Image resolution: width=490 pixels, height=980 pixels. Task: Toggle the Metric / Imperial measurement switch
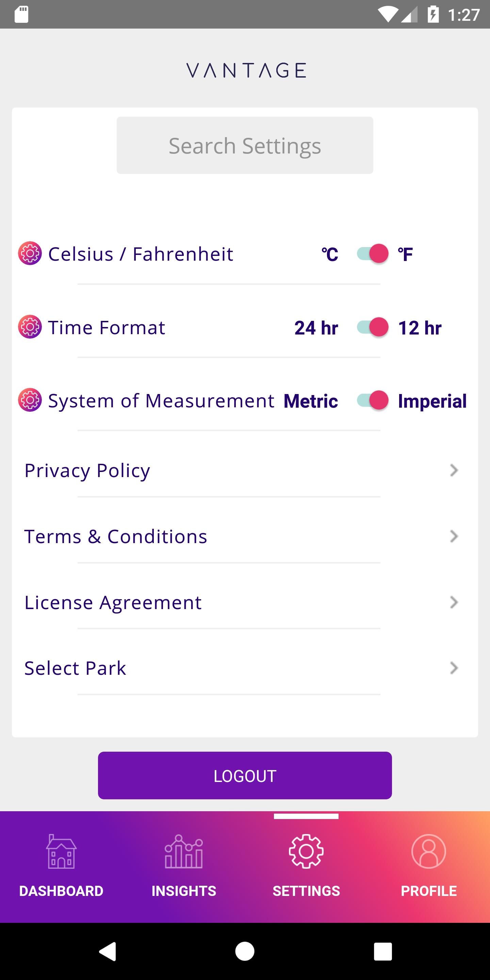click(x=373, y=400)
